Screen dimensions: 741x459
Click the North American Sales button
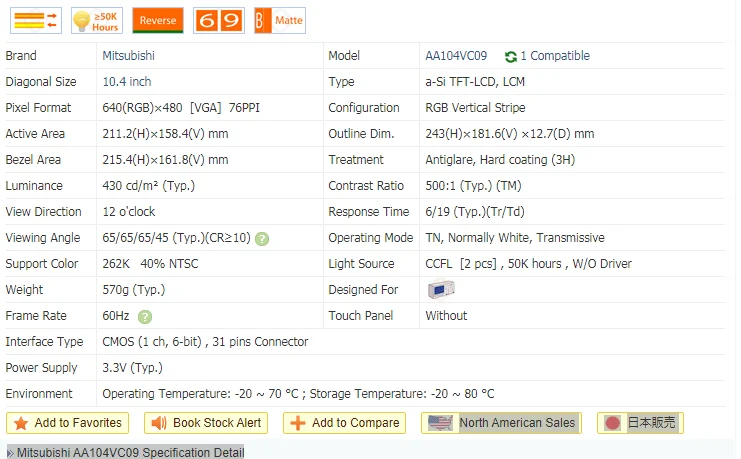coord(501,423)
